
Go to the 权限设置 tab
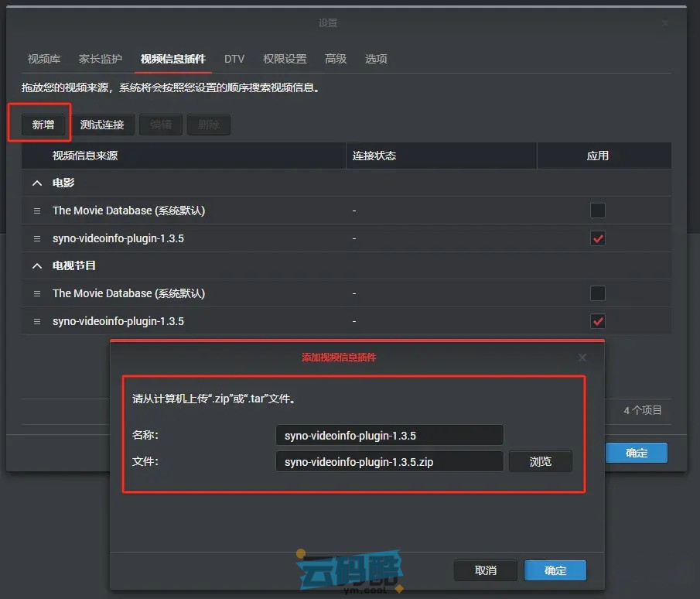pyautogui.click(x=285, y=59)
